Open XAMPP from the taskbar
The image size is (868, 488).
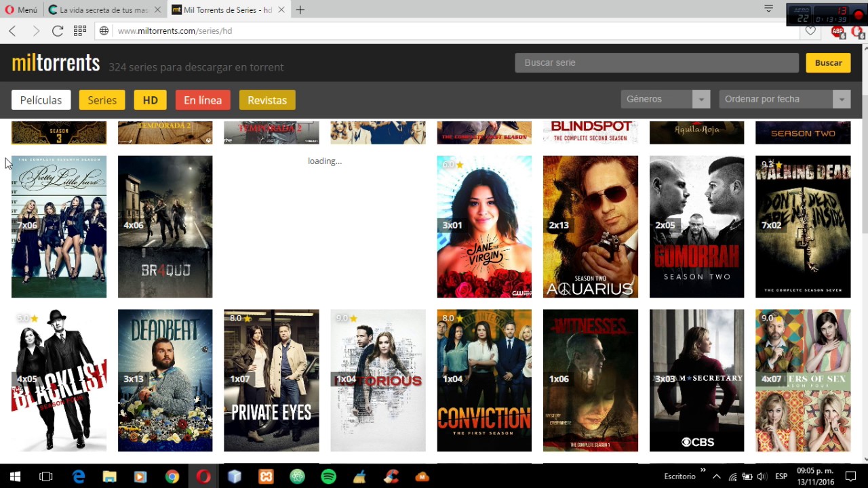266,476
